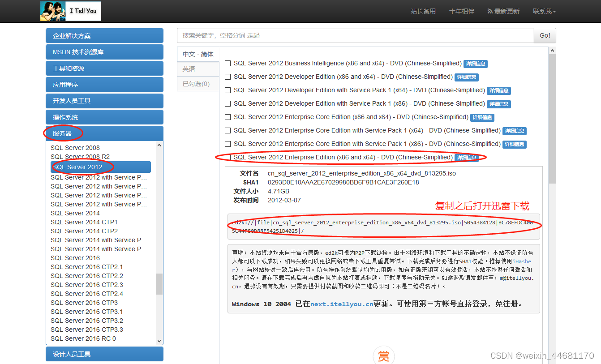
Task: Expand the 工具和资源 category
Action: (x=104, y=69)
